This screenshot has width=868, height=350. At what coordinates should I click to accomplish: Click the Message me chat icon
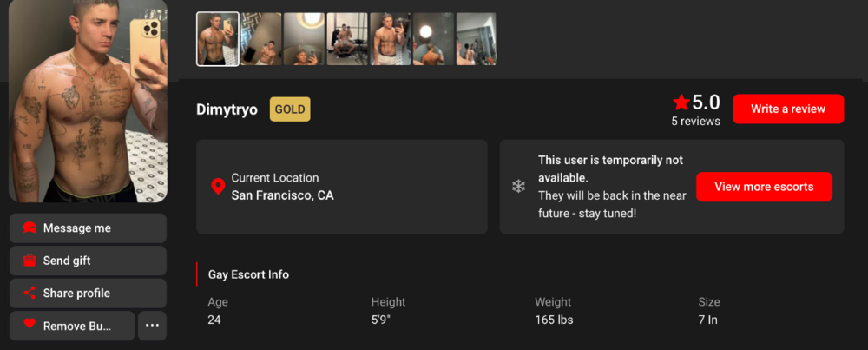(x=30, y=228)
